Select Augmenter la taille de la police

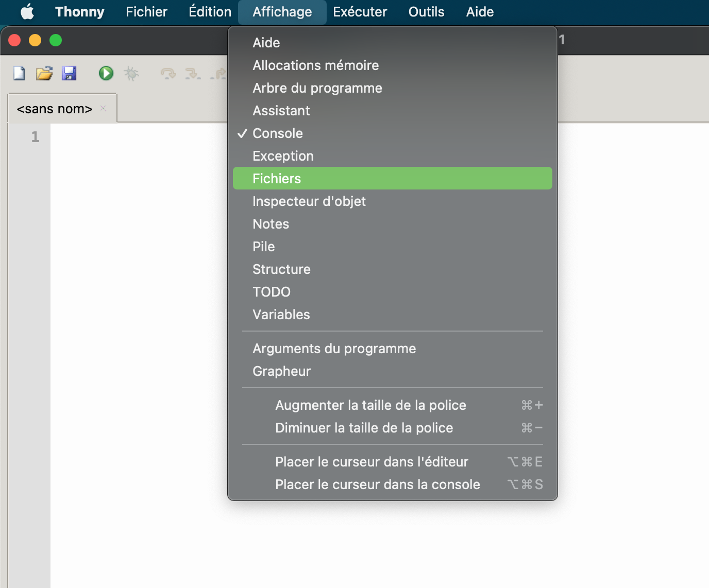point(370,405)
